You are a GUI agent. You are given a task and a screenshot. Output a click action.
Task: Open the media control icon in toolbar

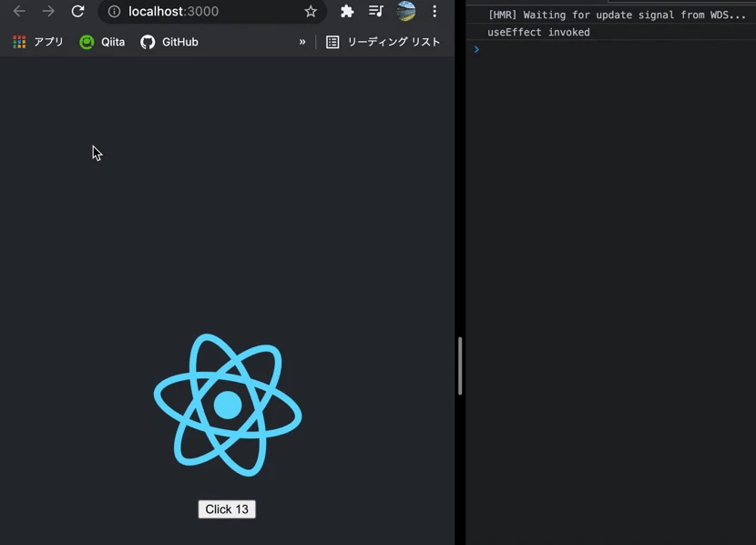coord(376,11)
